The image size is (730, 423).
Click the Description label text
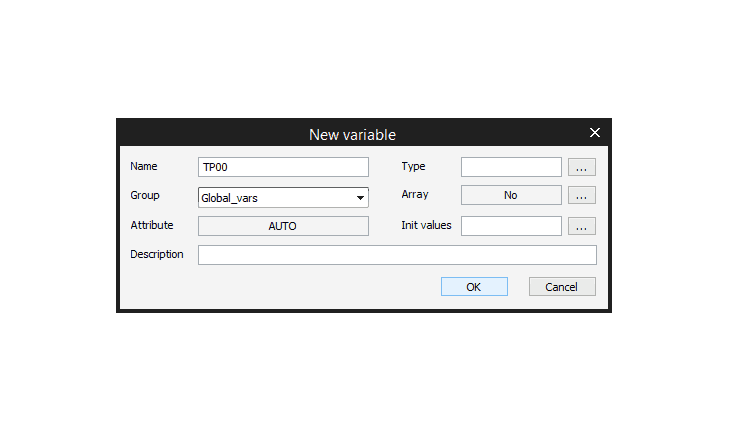click(157, 255)
